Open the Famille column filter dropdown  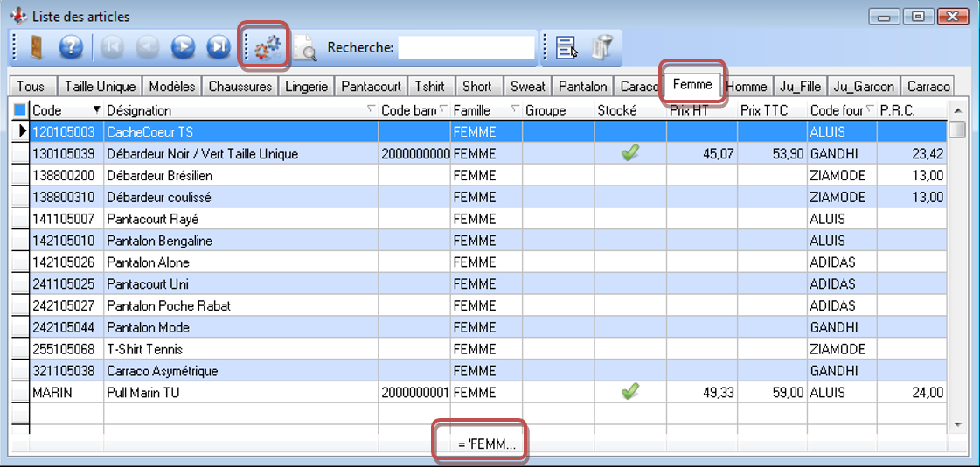[x=515, y=110]
